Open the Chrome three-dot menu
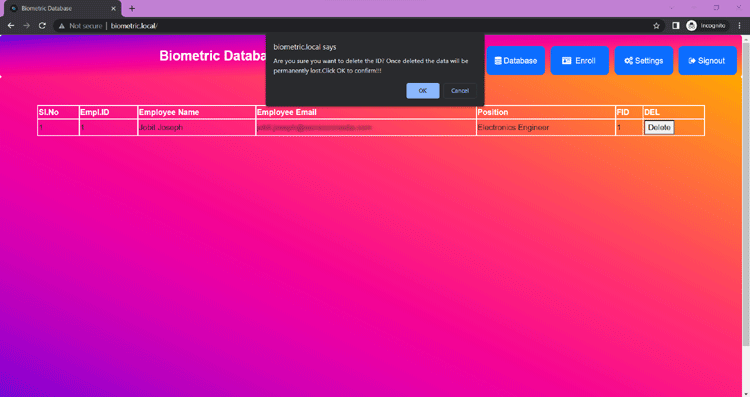Screen dimensions: 750x397 [739, 26]
